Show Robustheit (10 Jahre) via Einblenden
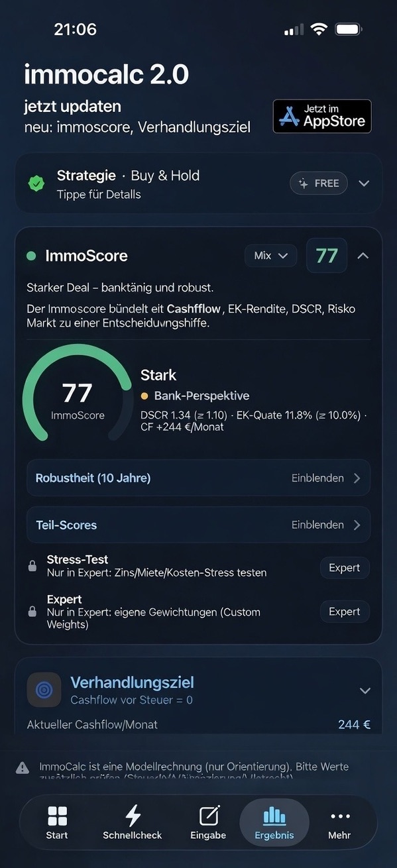The height and width of the screenshot is (868, 397). tap(318, 477)
